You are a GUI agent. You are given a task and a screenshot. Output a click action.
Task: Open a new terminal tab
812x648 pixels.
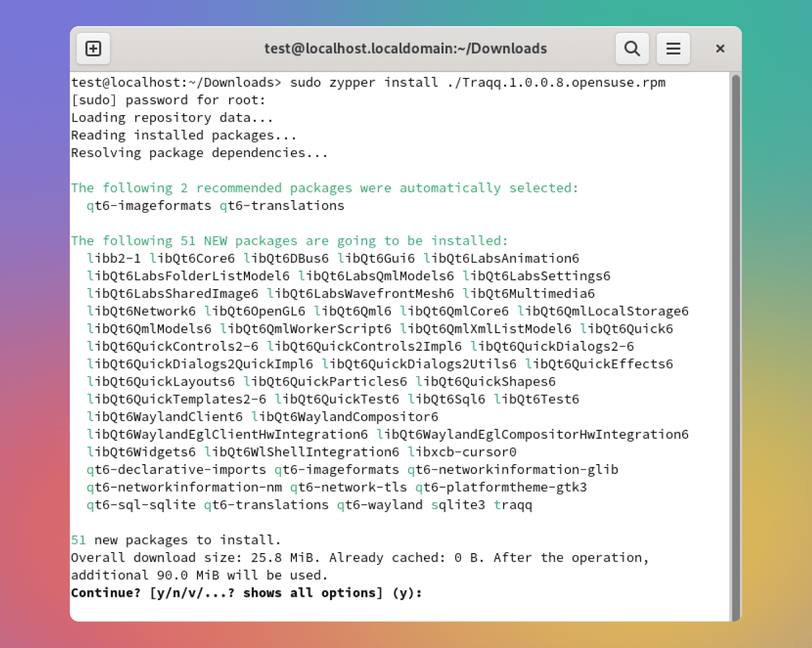(93, 49)
